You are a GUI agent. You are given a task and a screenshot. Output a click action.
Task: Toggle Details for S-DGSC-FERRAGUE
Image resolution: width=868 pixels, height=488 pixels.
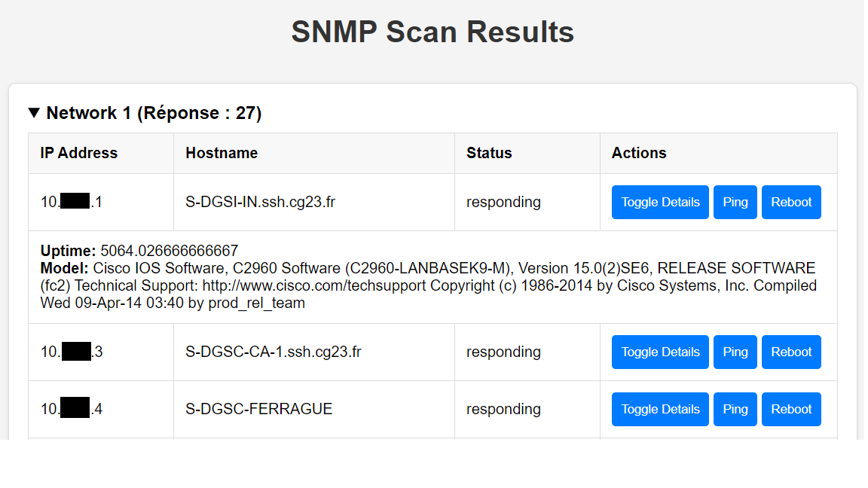[660, 409]
